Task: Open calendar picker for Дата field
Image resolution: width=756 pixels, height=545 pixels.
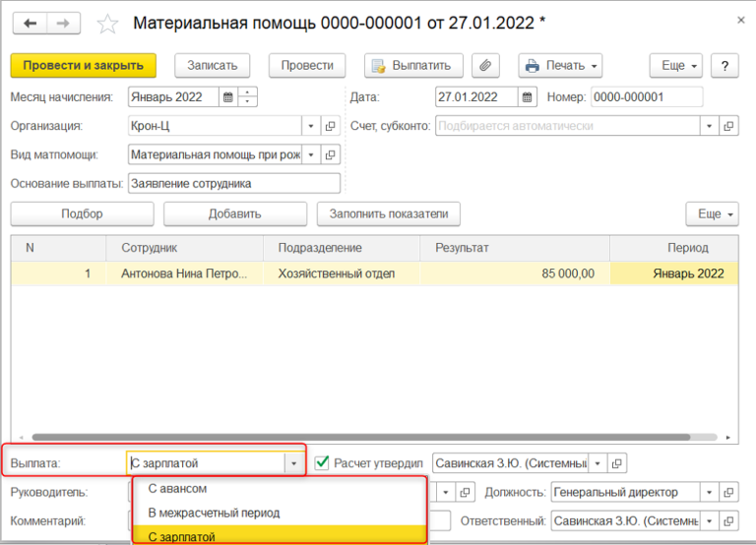Action: click(529, 96)
